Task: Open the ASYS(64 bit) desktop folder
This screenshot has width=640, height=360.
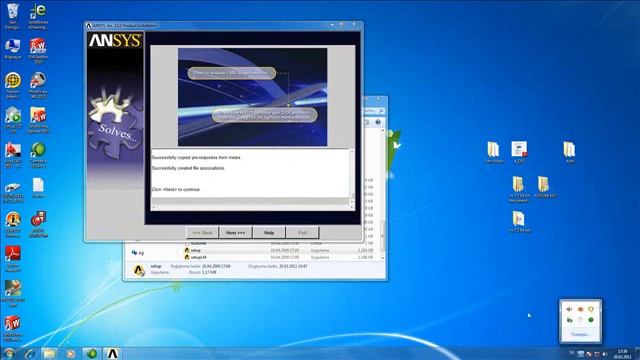Action: pos(544,187)
